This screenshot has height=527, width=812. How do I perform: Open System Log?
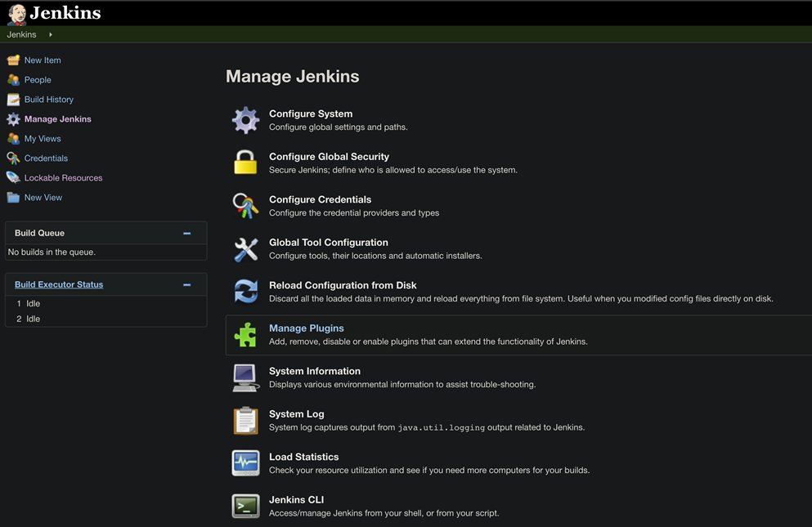[x=296, y=414]
